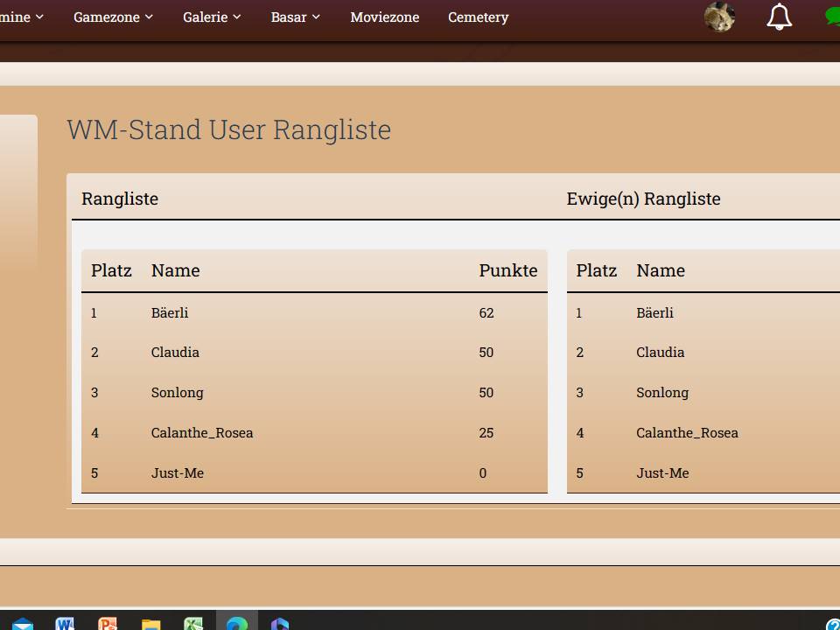Go to the Cemetery menu item

(x=478, y=17)
